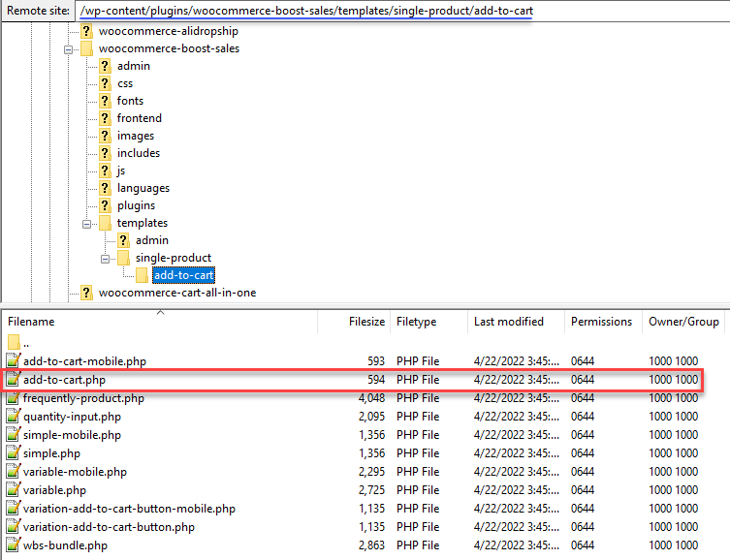Select the images folder in tree

pos(136,136)
